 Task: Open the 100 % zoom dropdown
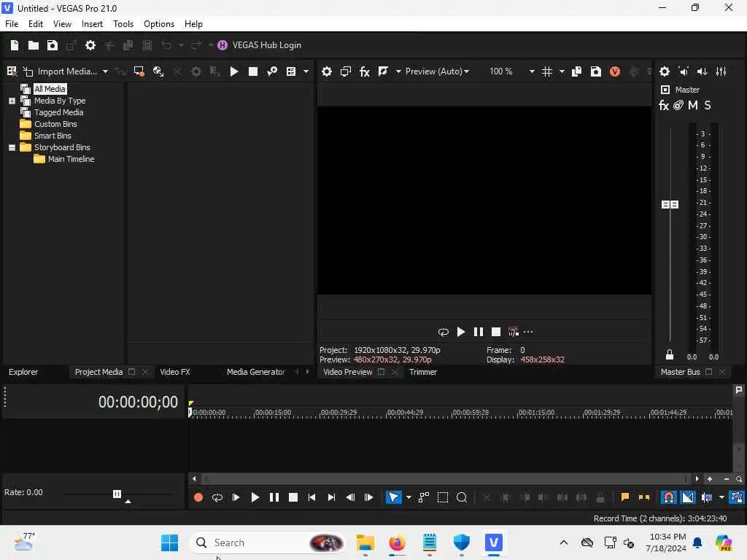pyautogui.click(x=532, y=71)
